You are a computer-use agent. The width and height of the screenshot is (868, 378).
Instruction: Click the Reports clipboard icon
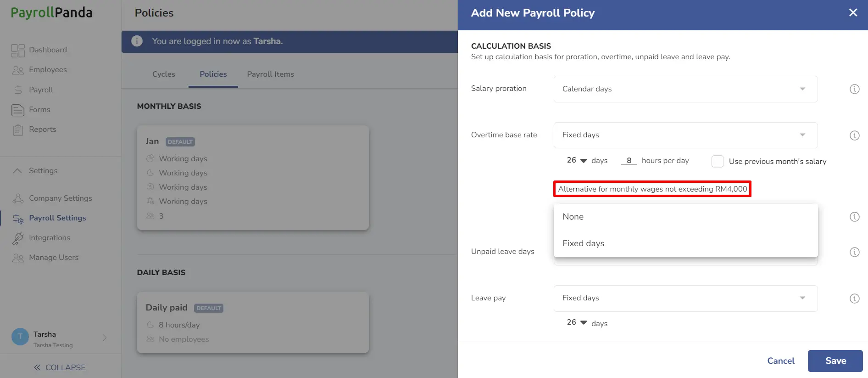click(x=18, y=130)
